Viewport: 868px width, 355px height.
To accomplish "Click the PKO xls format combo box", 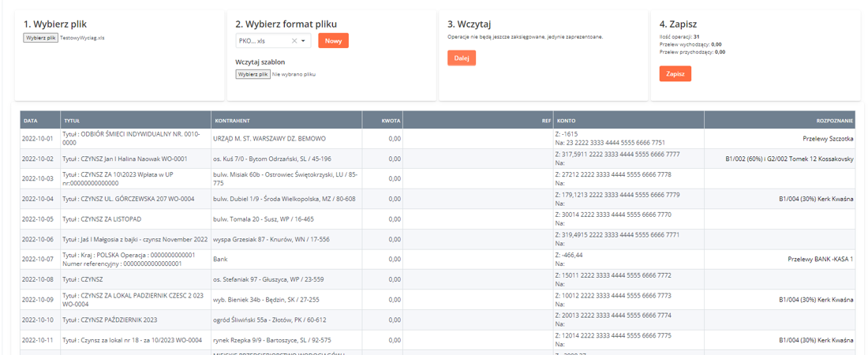I will coord(264,41).
